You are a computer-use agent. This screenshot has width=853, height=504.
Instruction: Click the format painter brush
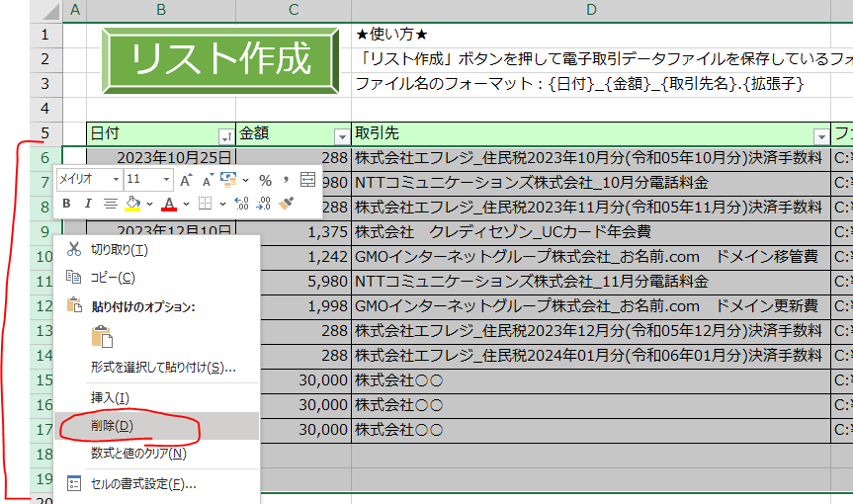286,204
